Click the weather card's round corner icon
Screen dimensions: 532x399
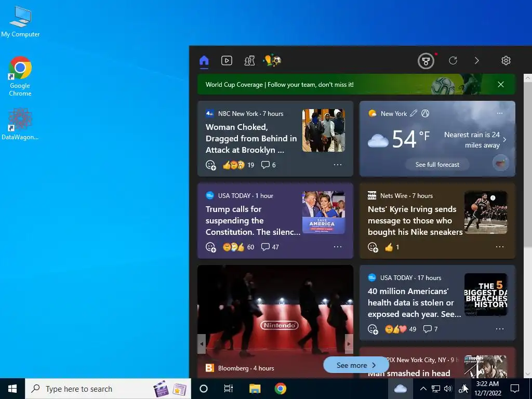(500, 163)
